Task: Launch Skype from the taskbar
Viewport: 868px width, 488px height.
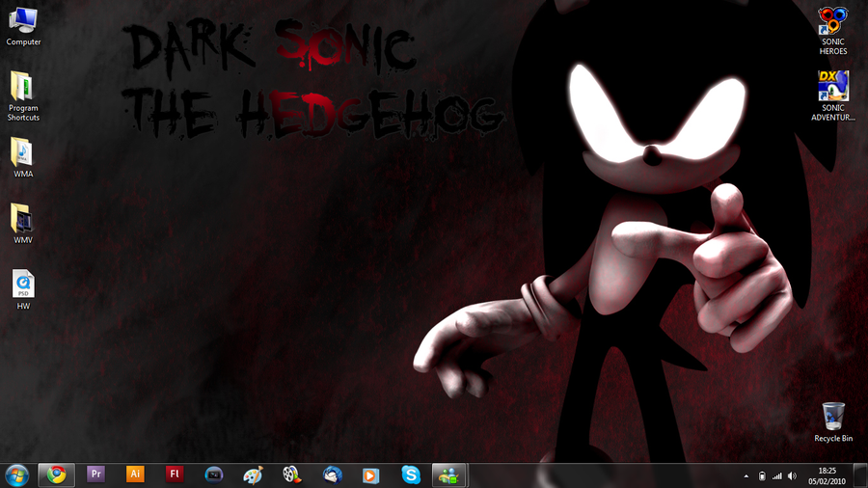Action: [411, 474]
